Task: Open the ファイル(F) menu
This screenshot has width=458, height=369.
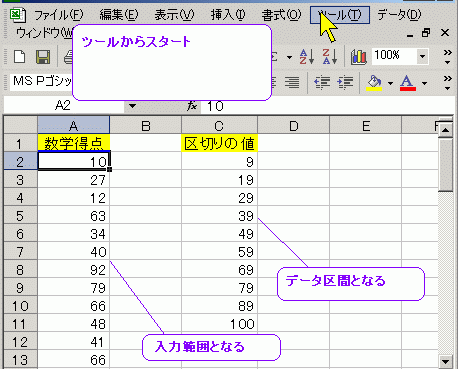Action: (x=59, y=15)
